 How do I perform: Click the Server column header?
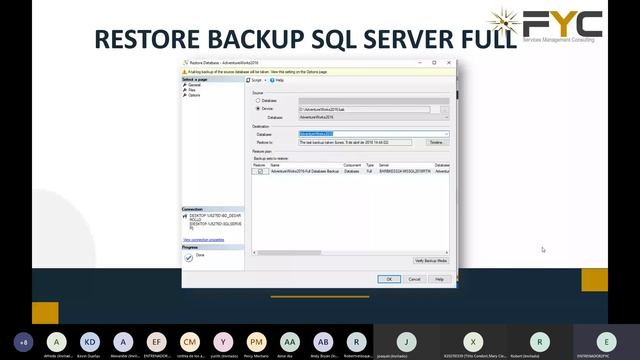tap(384, 165)
